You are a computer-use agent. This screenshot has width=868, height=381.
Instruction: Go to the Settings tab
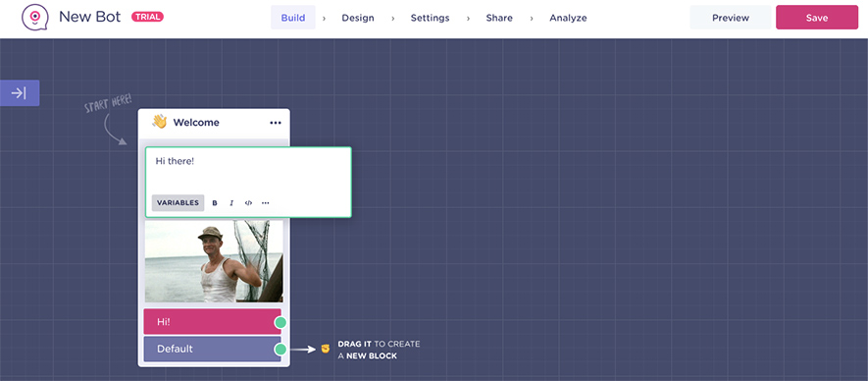coord(431,18)
